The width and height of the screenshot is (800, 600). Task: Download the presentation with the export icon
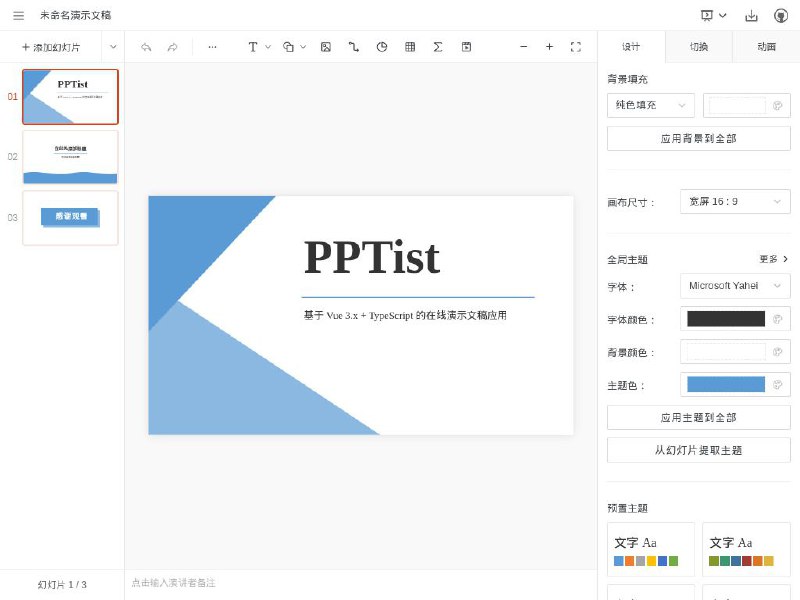coord(751,15)
